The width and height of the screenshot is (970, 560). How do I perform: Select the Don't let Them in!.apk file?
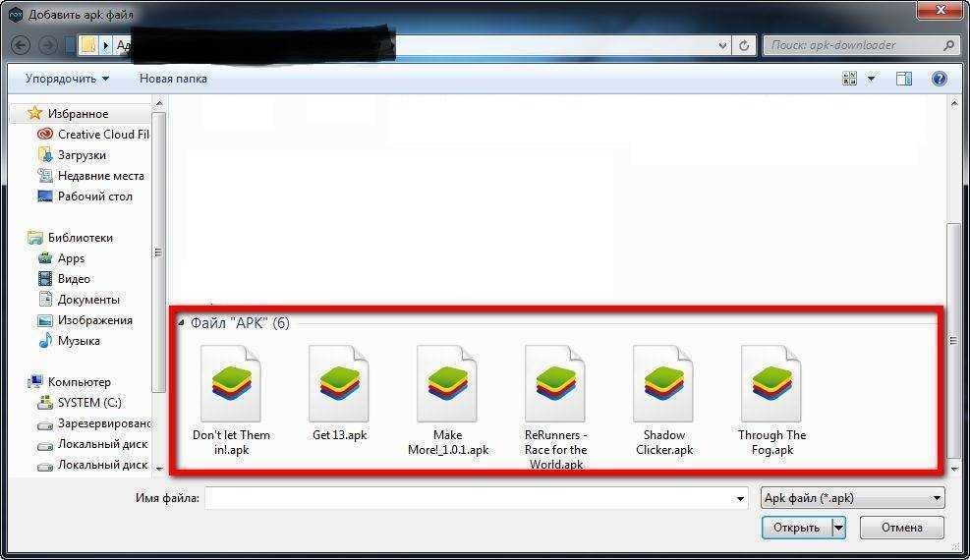coord(231,401)
